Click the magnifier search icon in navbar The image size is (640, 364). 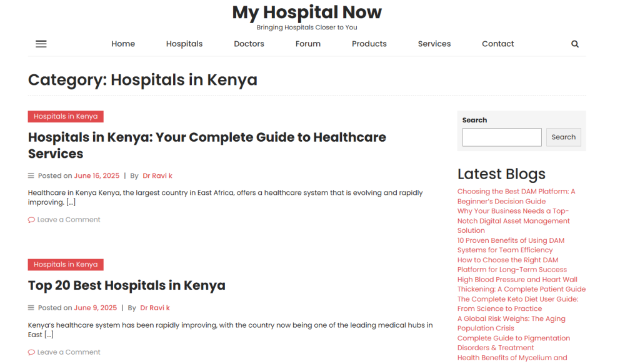[x=575, y=44]
